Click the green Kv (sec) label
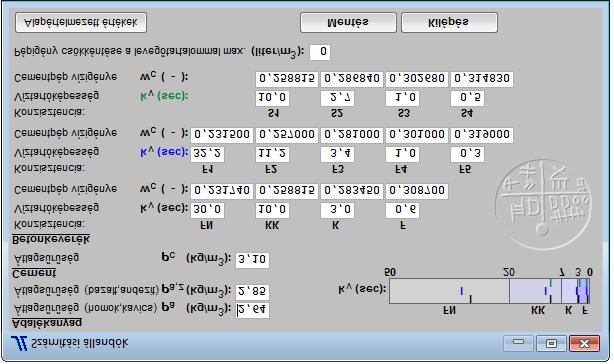 click(164, 96)
